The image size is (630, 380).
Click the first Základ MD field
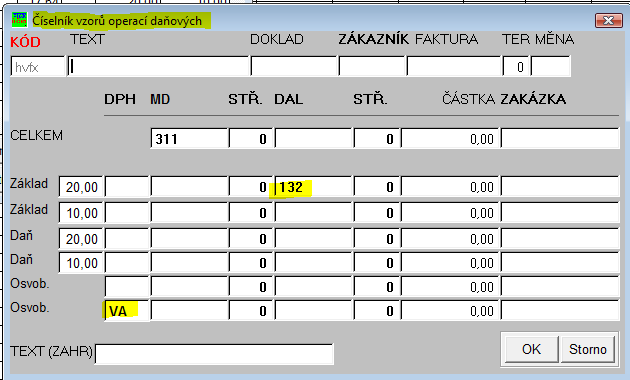coord(189,187)
